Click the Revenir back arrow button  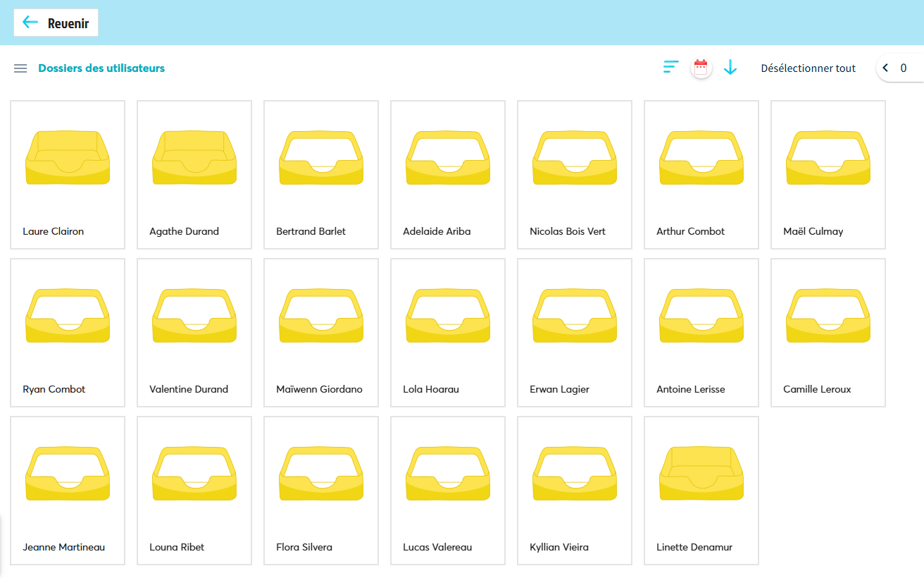tap(56, 23)
